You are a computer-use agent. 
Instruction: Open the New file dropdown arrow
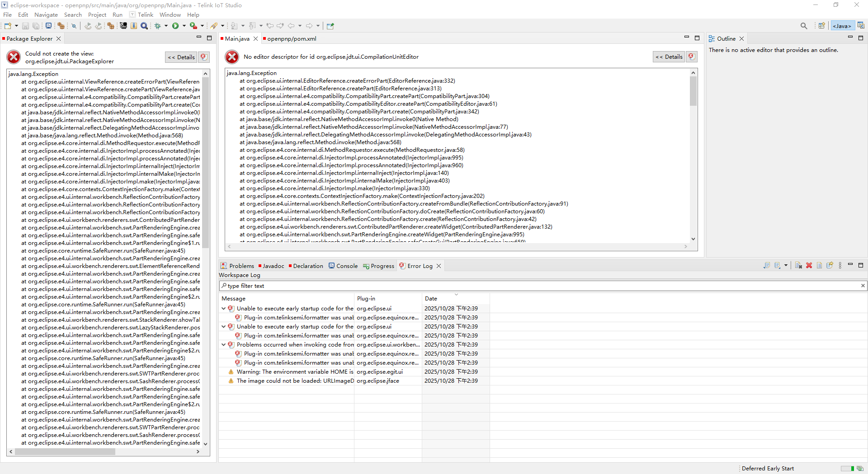pyautogui.click(x=16, y=26)
